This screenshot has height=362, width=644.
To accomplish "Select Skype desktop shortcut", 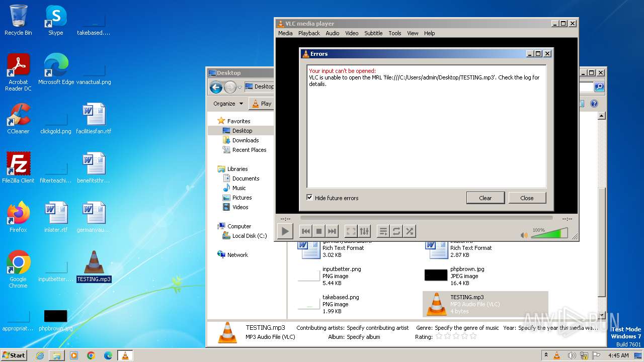I will [x=55, y=21].
